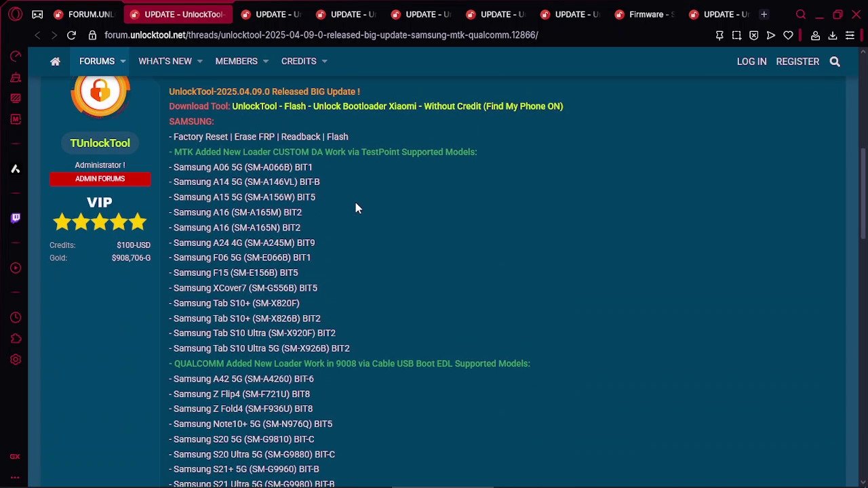This screenshot has height=488, width=868.
Task: Expand the CREDITS dropdown arrow
Action: 324,62
